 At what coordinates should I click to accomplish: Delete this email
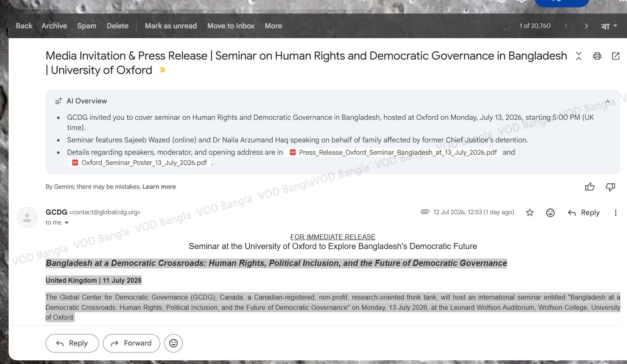(117, 26)
